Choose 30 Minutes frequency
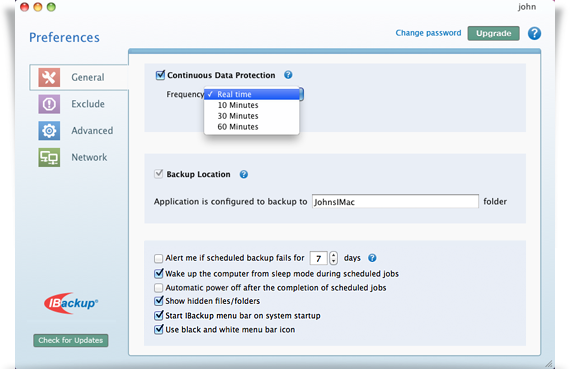The height and width of the screenshot is (369, 570). [x=252, y=116]
